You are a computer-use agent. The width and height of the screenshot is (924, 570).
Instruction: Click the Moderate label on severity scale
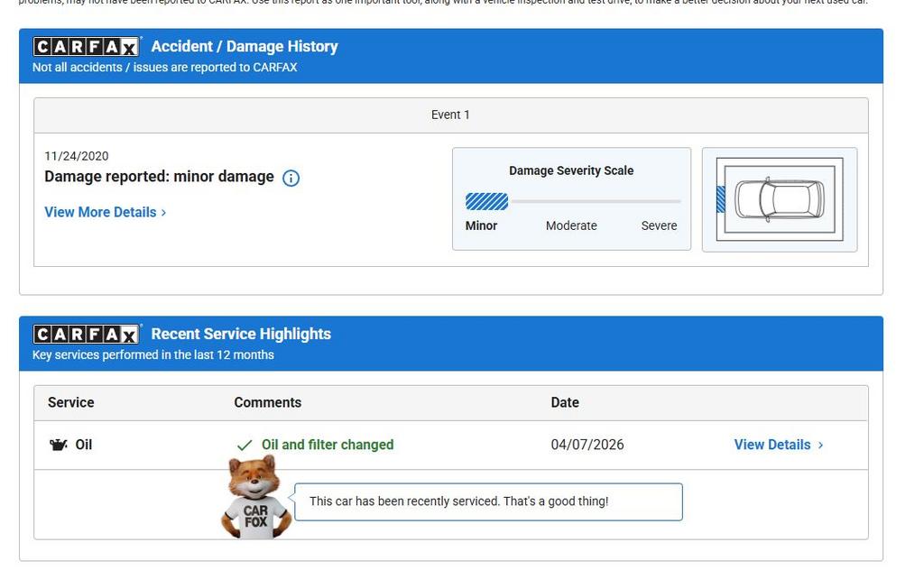click(x=571, y=225)
